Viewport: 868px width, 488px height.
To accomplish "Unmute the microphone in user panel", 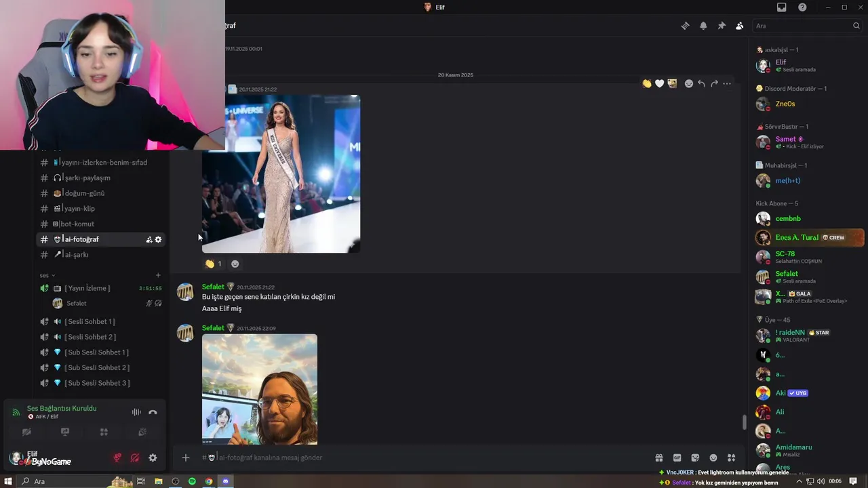I will point(117,457).
